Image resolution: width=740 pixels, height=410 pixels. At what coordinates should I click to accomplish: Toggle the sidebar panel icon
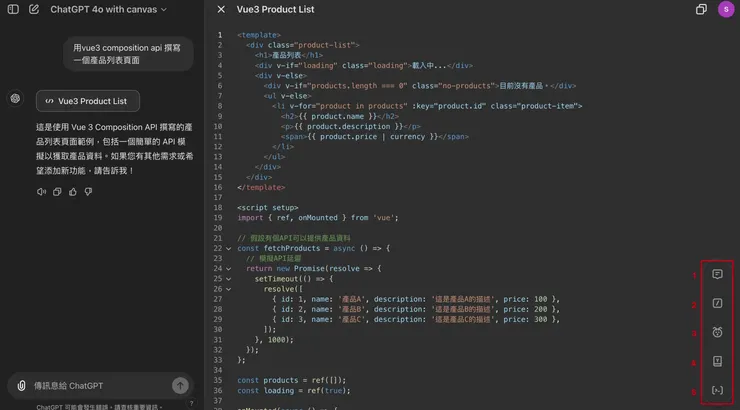[x=13, y=9]
